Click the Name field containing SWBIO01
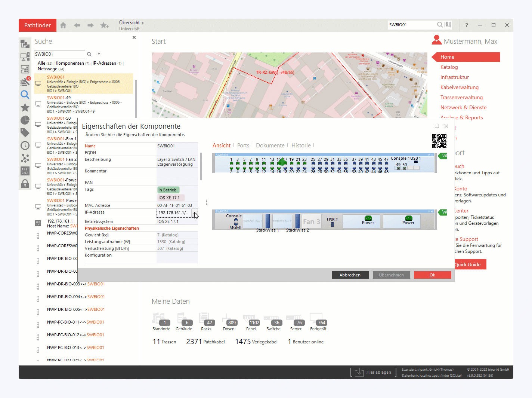532x398 pixels. point(177,146)
